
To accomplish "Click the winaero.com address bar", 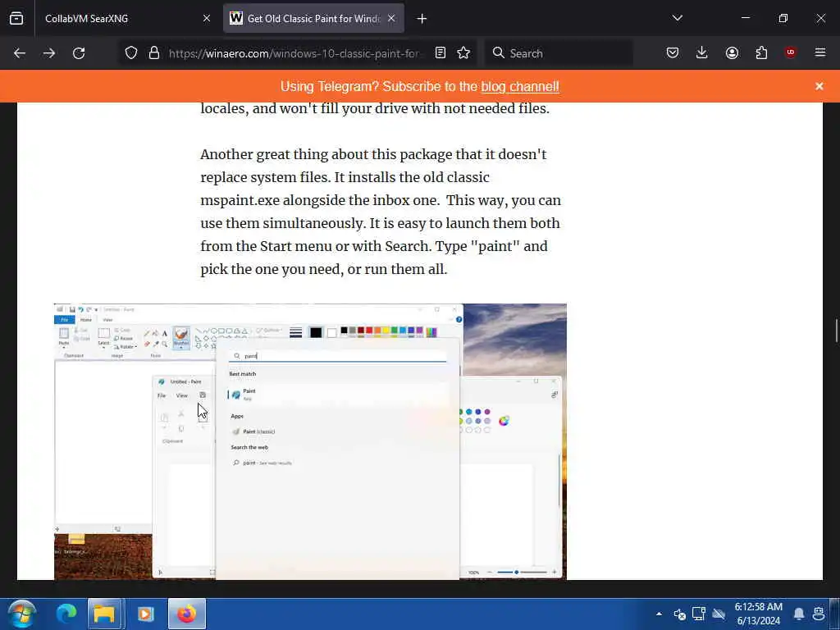I will pyautogui.click(x=294, y=53).
